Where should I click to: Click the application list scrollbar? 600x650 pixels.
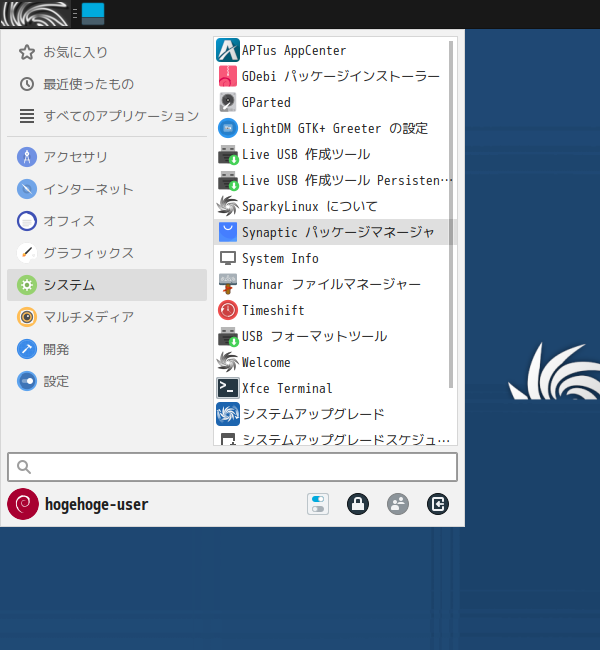(451, 214)
